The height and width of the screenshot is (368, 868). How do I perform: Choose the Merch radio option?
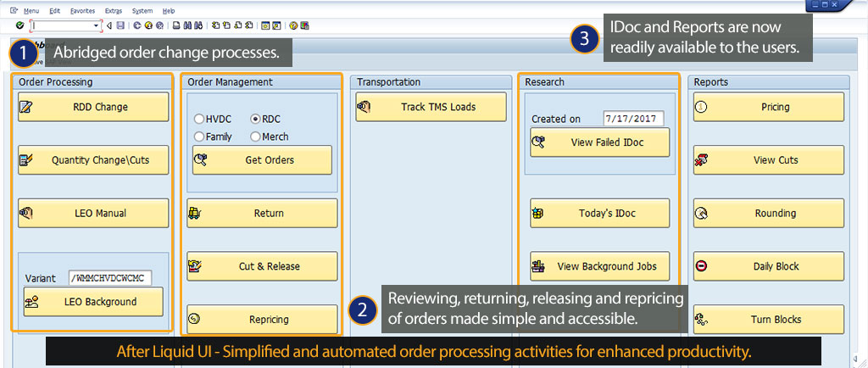(256, 137)
